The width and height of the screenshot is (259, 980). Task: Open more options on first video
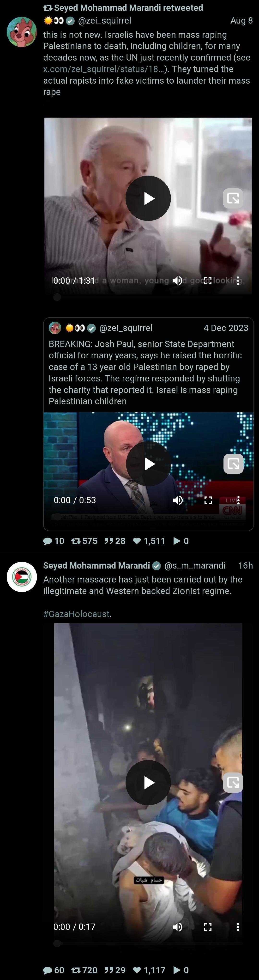pyautogui.click(x=238, y=281)
